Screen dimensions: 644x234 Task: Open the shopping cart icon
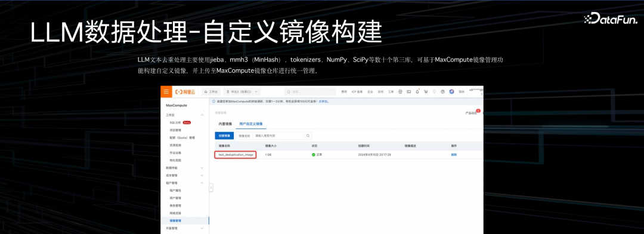pos(426,92)
